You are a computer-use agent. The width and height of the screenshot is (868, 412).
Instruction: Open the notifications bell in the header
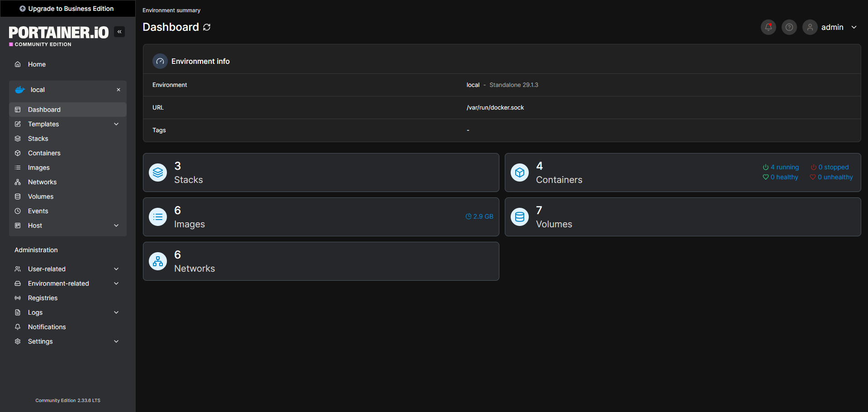coord(768,27)
